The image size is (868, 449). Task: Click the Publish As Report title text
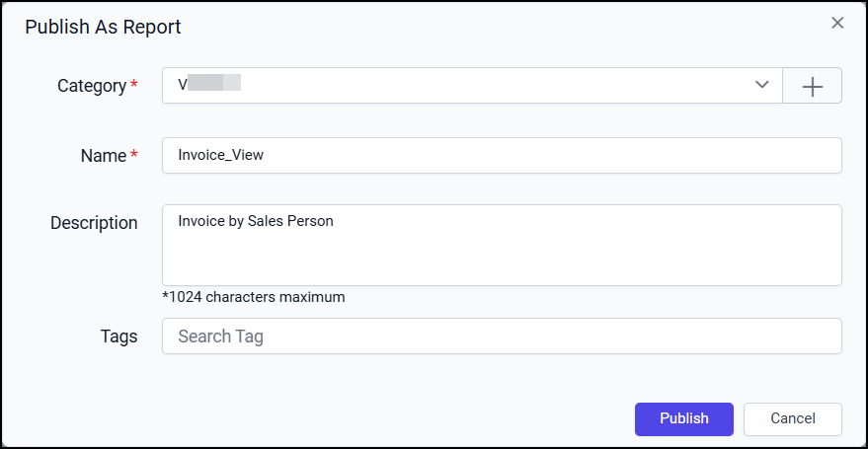[x=103, y=27]
